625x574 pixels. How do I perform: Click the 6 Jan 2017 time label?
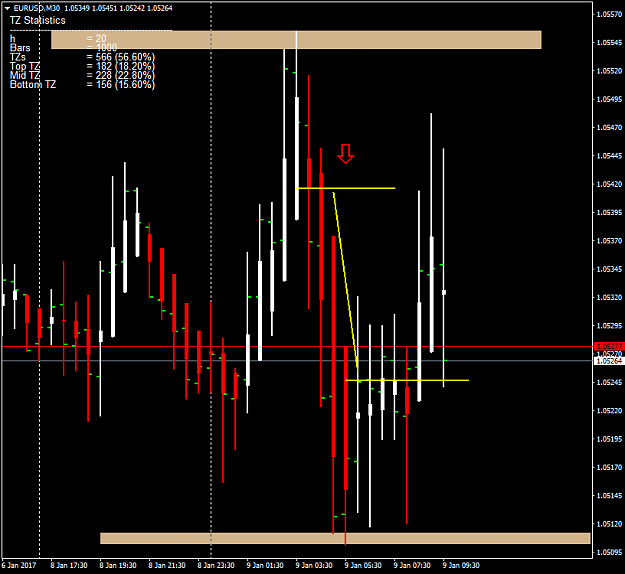[x=19, y=565]
